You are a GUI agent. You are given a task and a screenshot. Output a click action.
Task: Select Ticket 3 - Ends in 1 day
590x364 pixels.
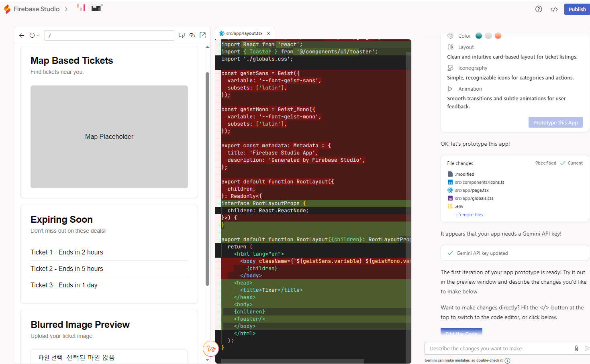(64, 285)
